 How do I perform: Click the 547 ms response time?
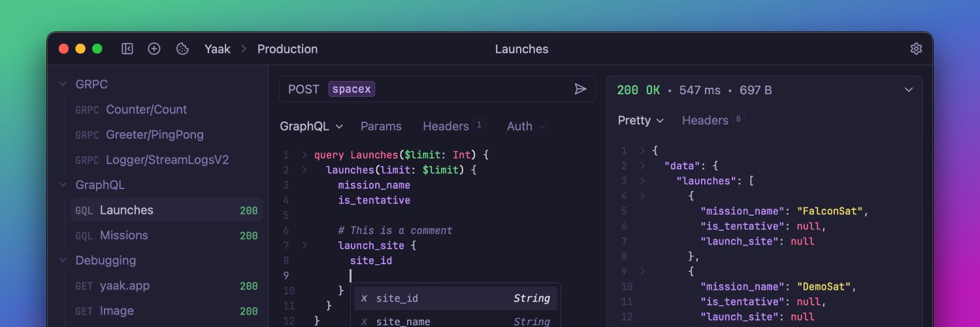coord(700,90)
